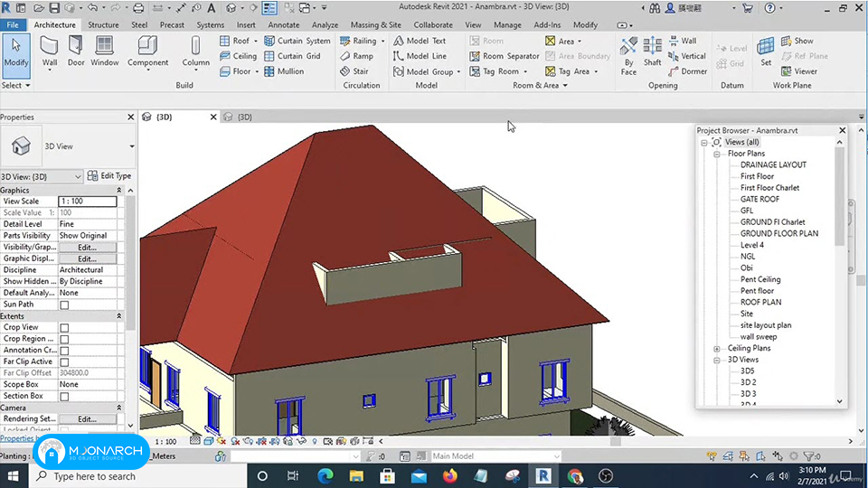Click the Set work plane tool
Viewport: 868px width, 488px height.
point(766,52)
